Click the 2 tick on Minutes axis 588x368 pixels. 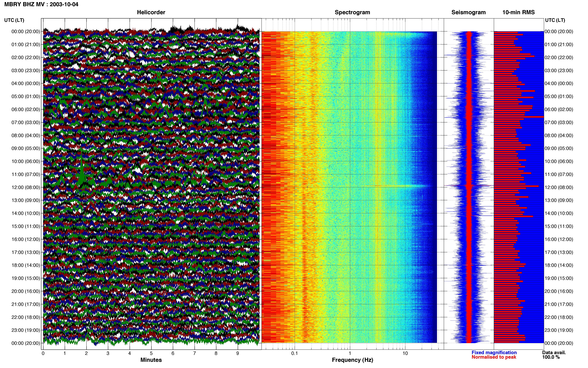click(86, 353)
